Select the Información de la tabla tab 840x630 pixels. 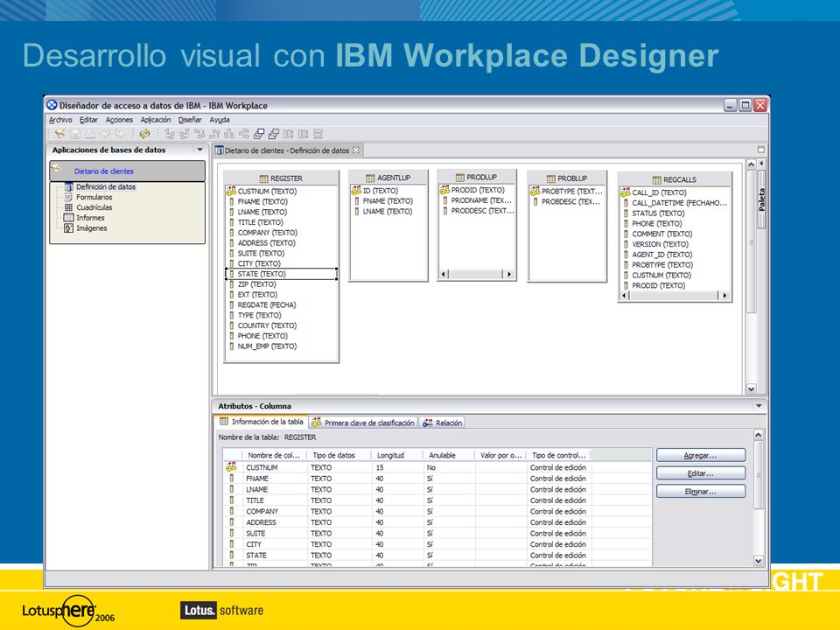click(x=262, y=422)
